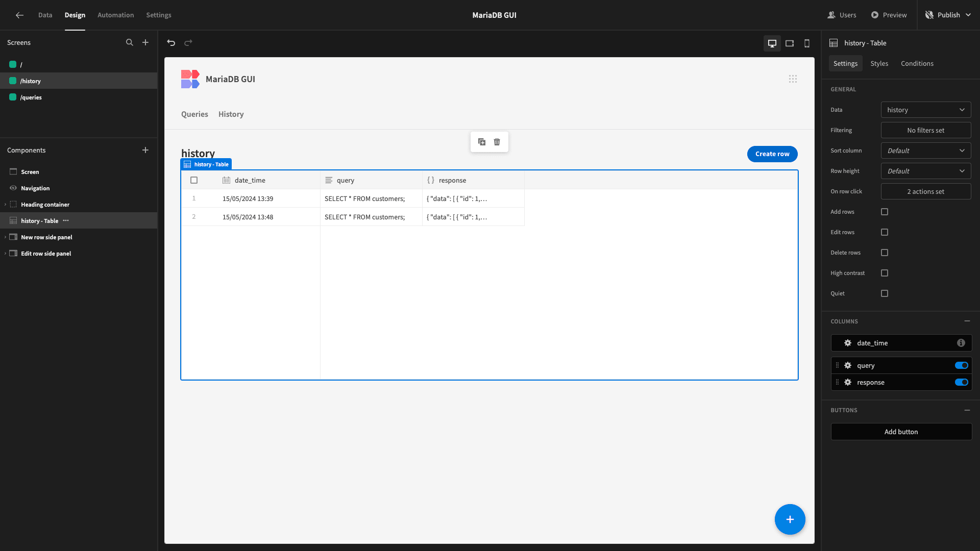Viewport: 980px width, 551px height.
Task: Switch to desktop preview icon
Action: click(x=772, y=43)
